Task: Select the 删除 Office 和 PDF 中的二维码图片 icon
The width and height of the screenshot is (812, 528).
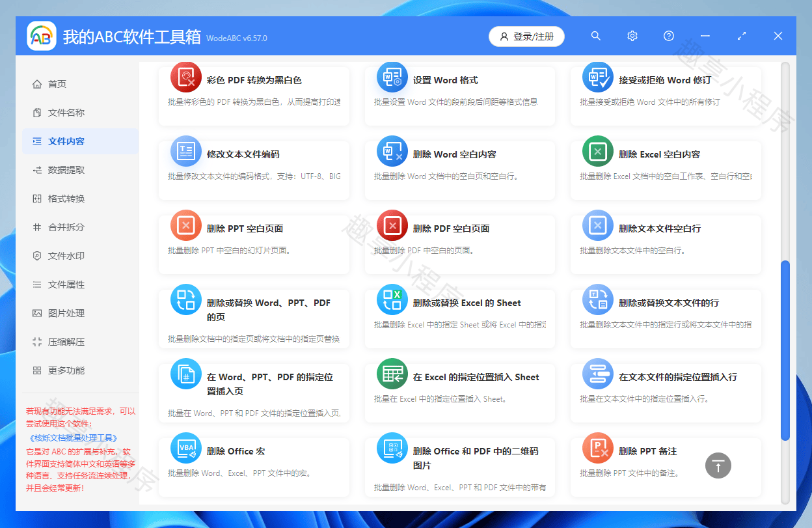Action: [x=392, y=449]
